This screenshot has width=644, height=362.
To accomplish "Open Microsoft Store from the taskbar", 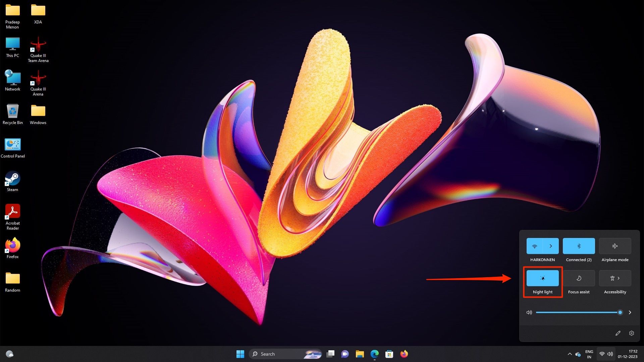I will (x=389, y=354).
